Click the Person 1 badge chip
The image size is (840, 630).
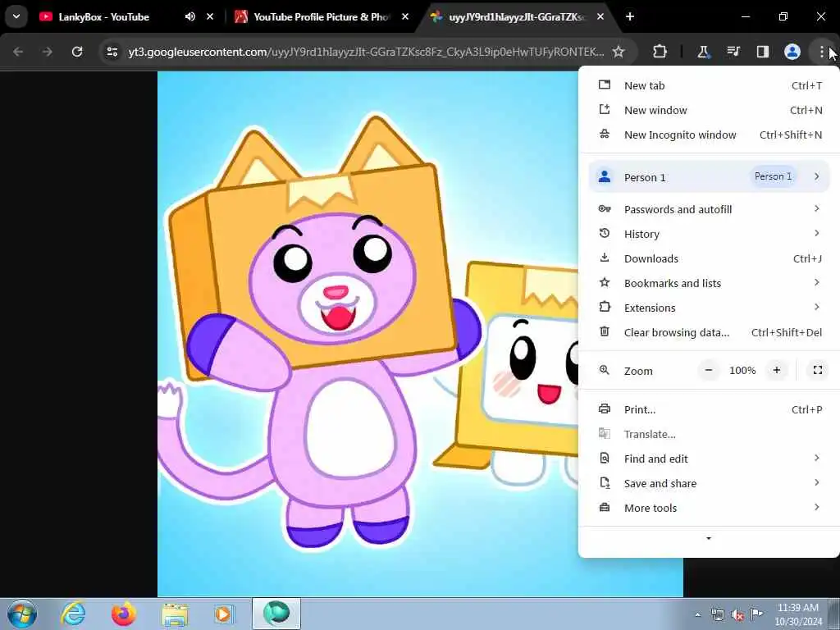point(773,176)
